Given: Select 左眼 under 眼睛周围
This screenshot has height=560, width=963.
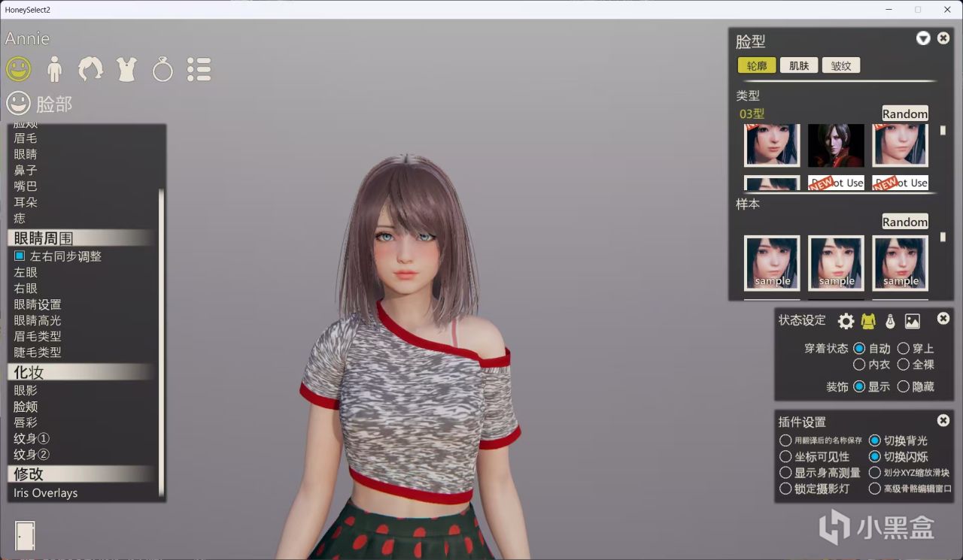Looking at the screenshot, I should click(x=26, y=272).
